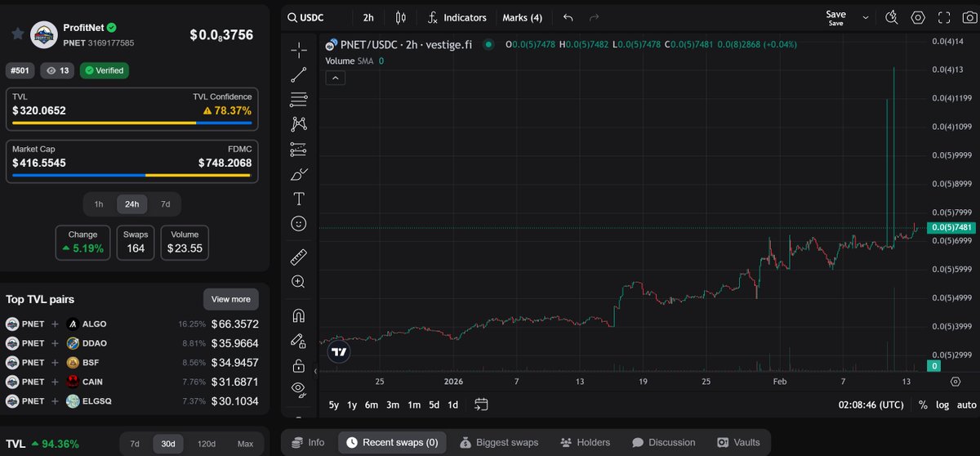Select the text annotation tool

[x=299, y=199]
